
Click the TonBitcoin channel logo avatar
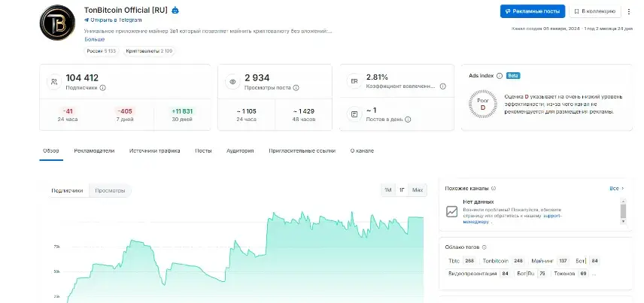[57, 23]
